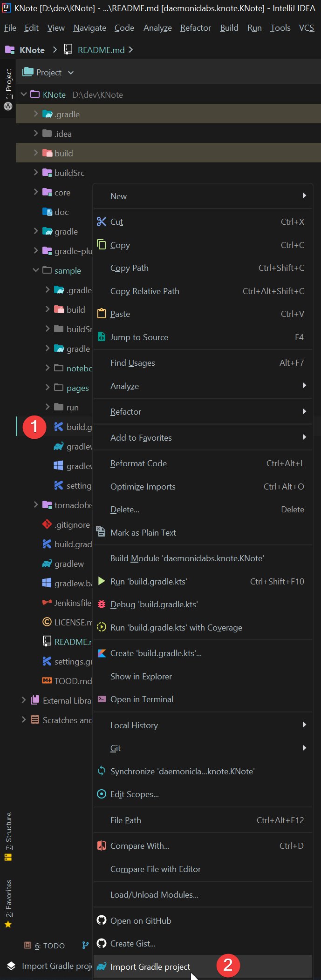Image resolution: width=321 pixels, height=980 pixels.
Task: Select Compare File with Editor
Action: click(203, 869)
